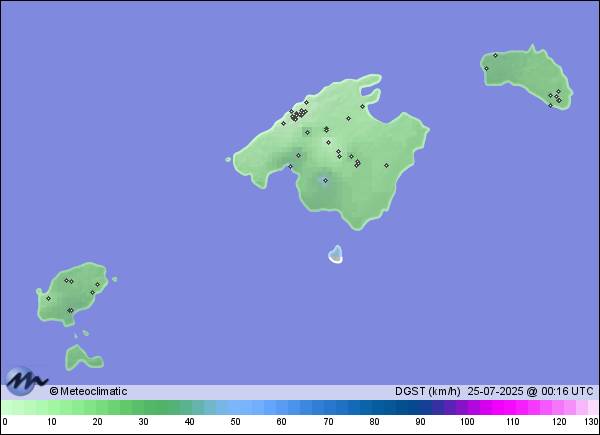The image size is (600, 435).
Task: Click the scale value 10
Action: [51, 422]
